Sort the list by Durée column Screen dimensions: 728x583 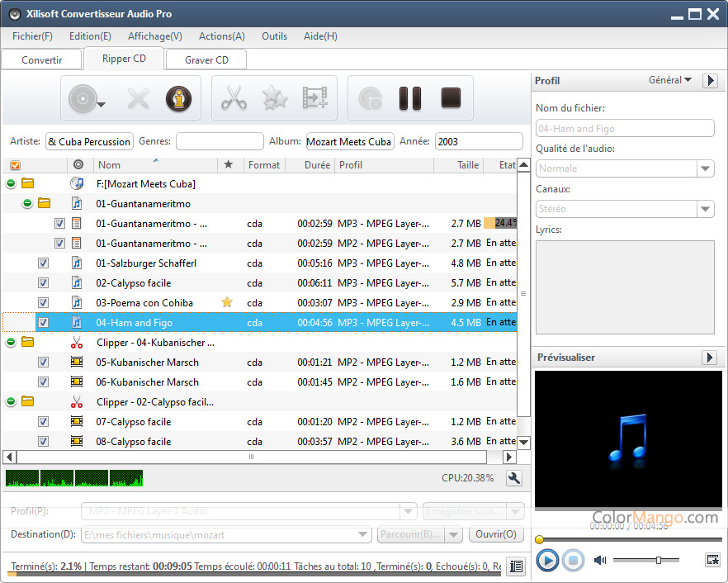click(310, 165)
